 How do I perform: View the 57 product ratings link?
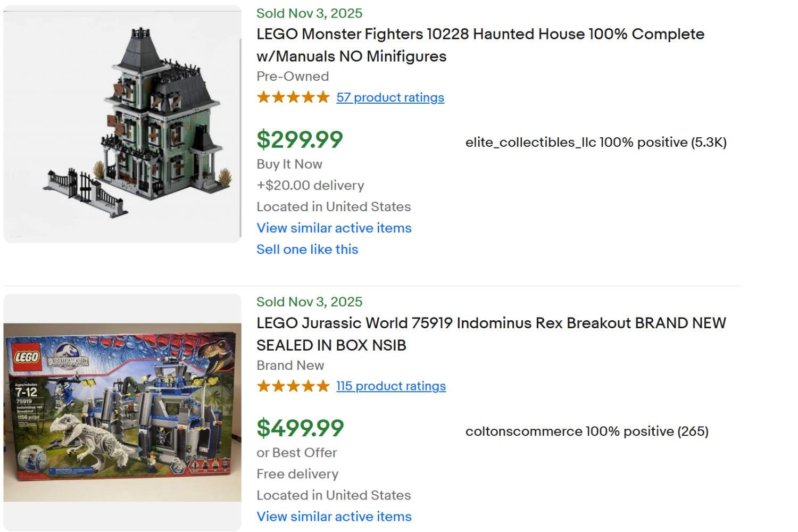point(389,97)
